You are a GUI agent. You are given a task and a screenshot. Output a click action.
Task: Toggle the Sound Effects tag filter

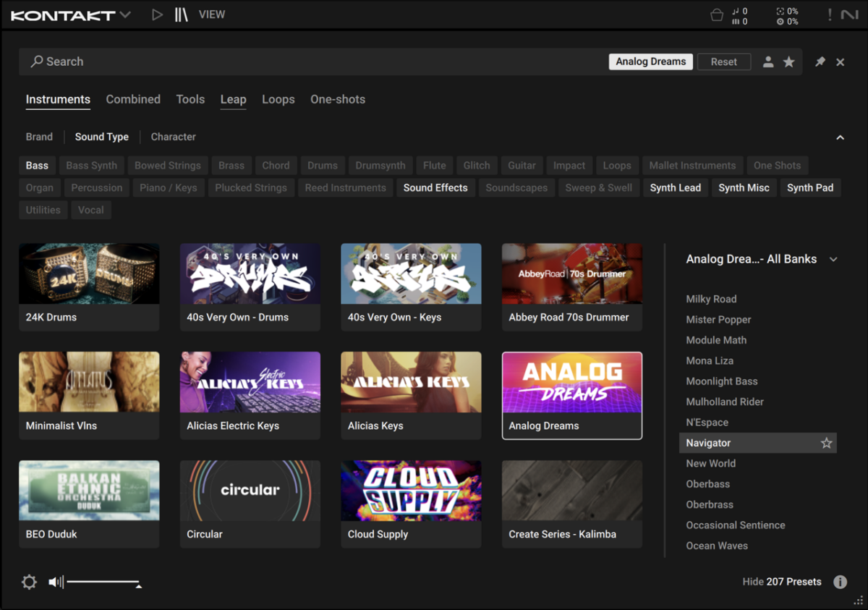[x=435, y=187]
